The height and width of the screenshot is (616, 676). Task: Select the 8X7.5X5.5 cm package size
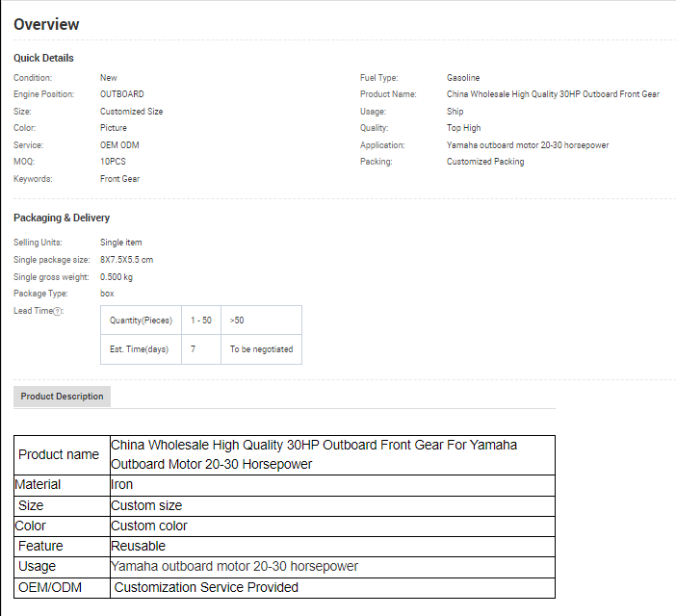[126, 260]
